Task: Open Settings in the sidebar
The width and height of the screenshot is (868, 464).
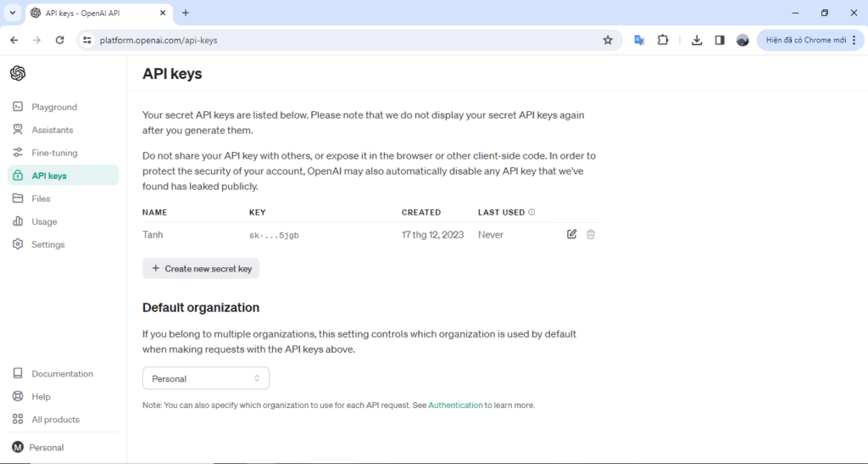Action: [x=47, y=244]
